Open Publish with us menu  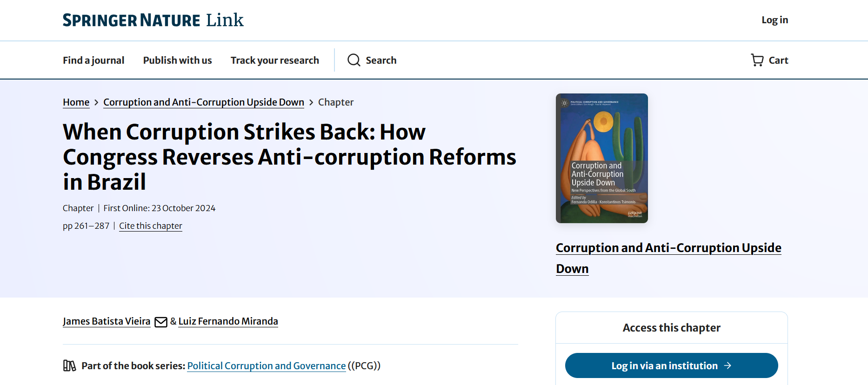177,60
